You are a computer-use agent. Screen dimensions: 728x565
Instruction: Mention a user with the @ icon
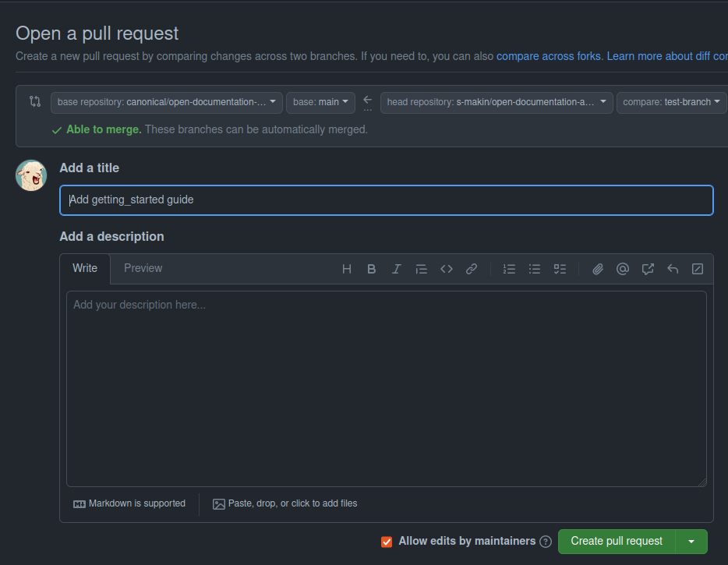pos(623,269)
